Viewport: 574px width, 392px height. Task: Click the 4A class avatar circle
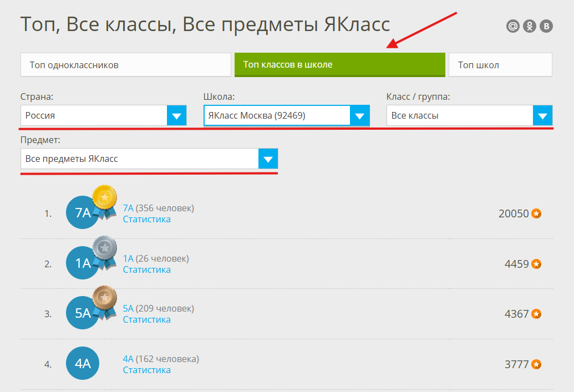tap(83, 363)
